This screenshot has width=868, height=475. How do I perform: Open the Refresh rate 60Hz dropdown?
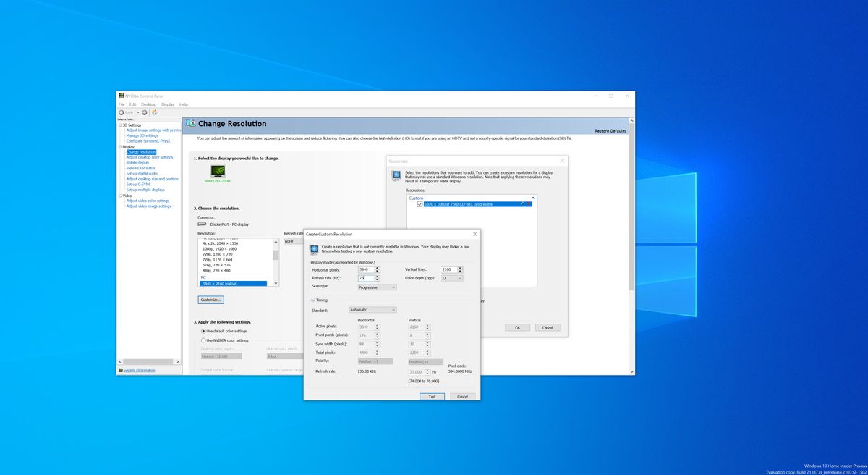coord(293,241)
